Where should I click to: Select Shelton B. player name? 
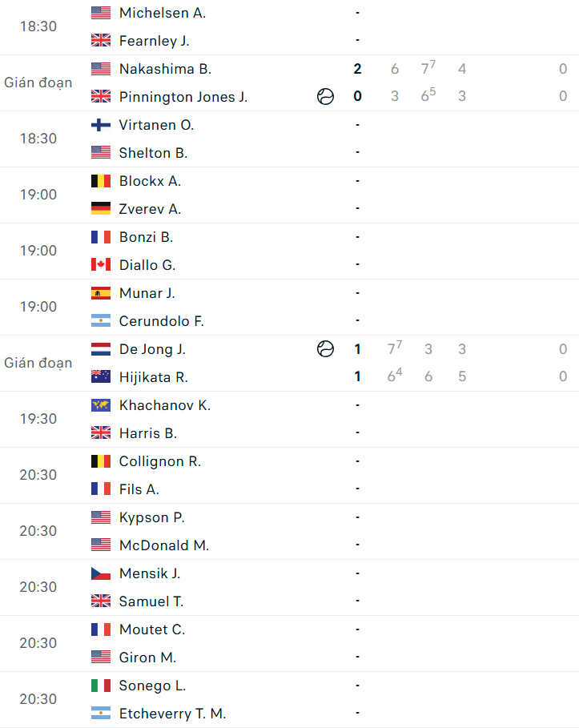(x=153, y=153)
